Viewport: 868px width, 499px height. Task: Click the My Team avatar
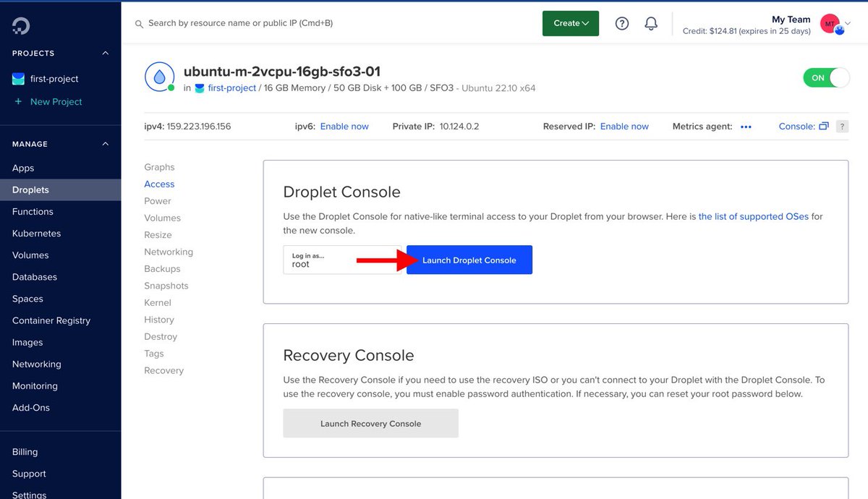pos(829,23)
